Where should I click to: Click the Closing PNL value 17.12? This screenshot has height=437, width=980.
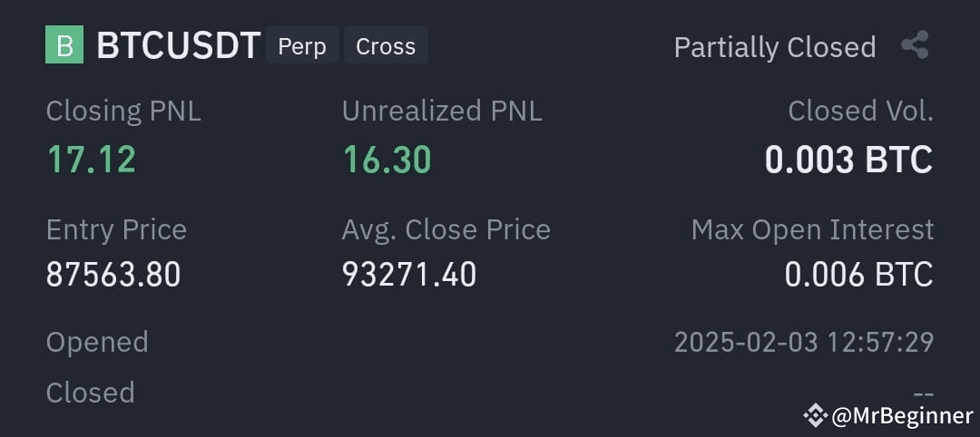(92, 159)
